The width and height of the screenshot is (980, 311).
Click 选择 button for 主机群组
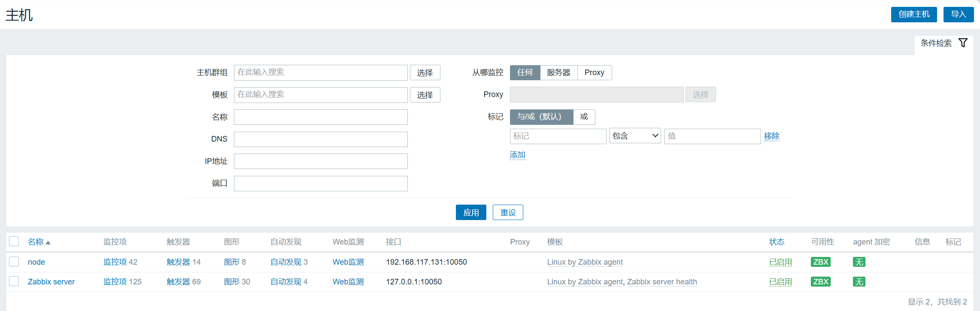[425, 72]
